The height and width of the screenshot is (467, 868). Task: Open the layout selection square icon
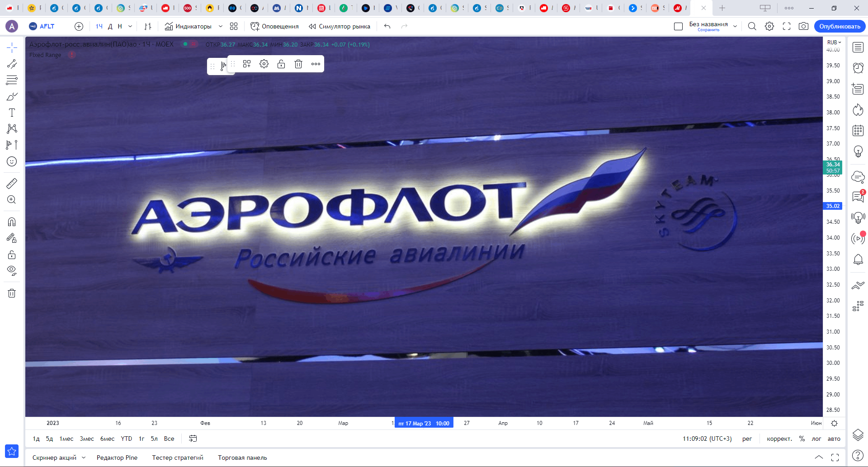(678, 26)
